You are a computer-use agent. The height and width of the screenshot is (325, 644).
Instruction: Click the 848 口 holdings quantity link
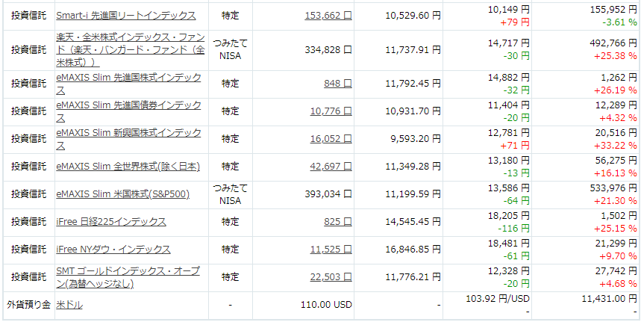(x=337, y=84)
